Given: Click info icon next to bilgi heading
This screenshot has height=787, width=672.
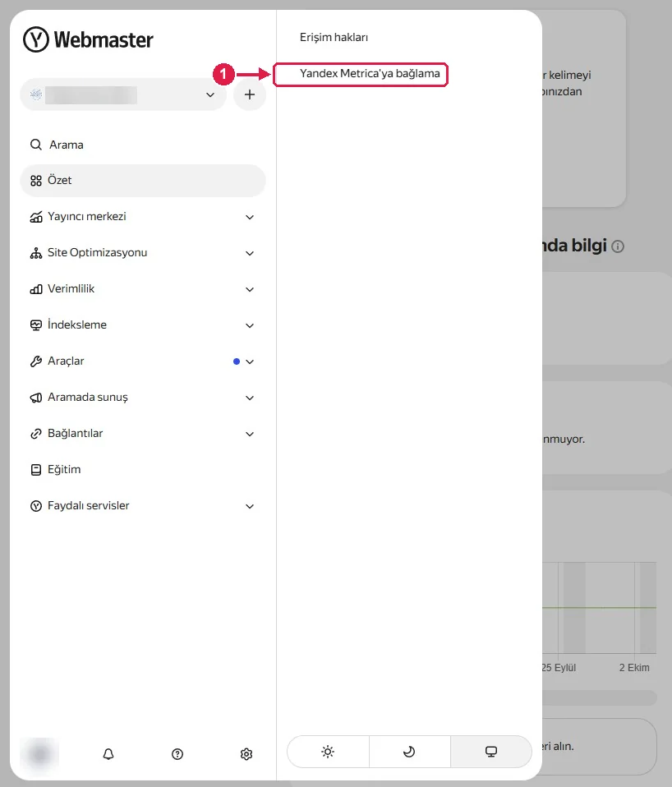Looking at the screenshot, I should (619, 246).
